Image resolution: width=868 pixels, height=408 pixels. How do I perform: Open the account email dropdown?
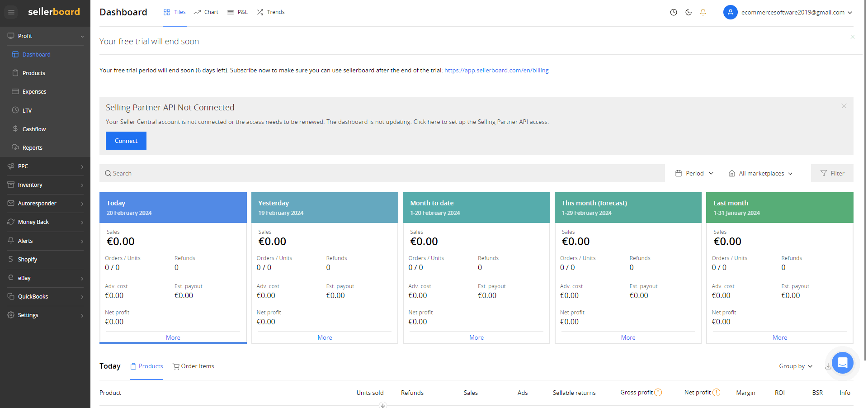click(797, 12)
